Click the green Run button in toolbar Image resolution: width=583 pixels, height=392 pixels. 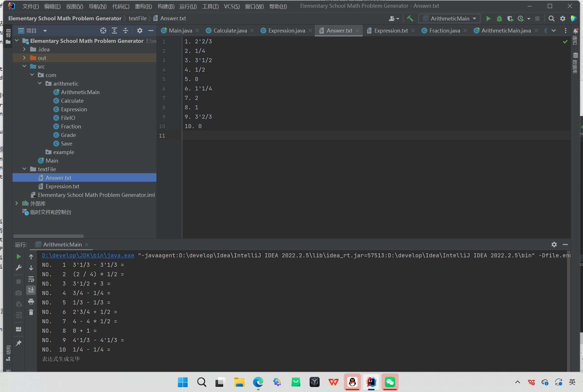pos(488,19)
